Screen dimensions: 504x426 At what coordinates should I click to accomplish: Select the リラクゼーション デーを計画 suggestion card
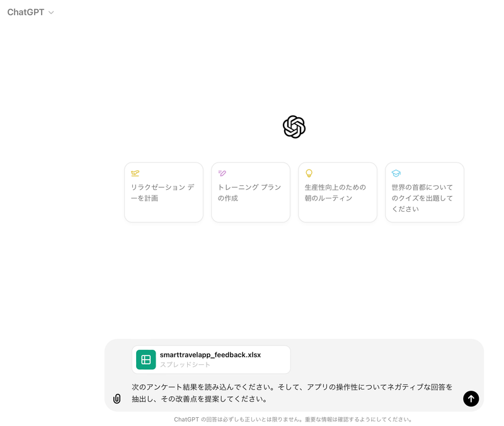[x=164, y=192]
